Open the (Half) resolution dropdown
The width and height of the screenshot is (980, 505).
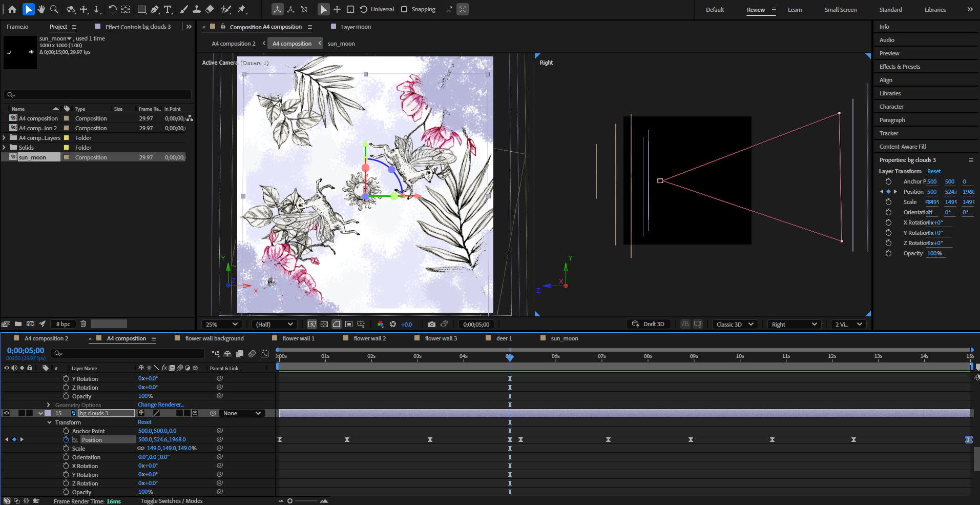tap(275, 324)
